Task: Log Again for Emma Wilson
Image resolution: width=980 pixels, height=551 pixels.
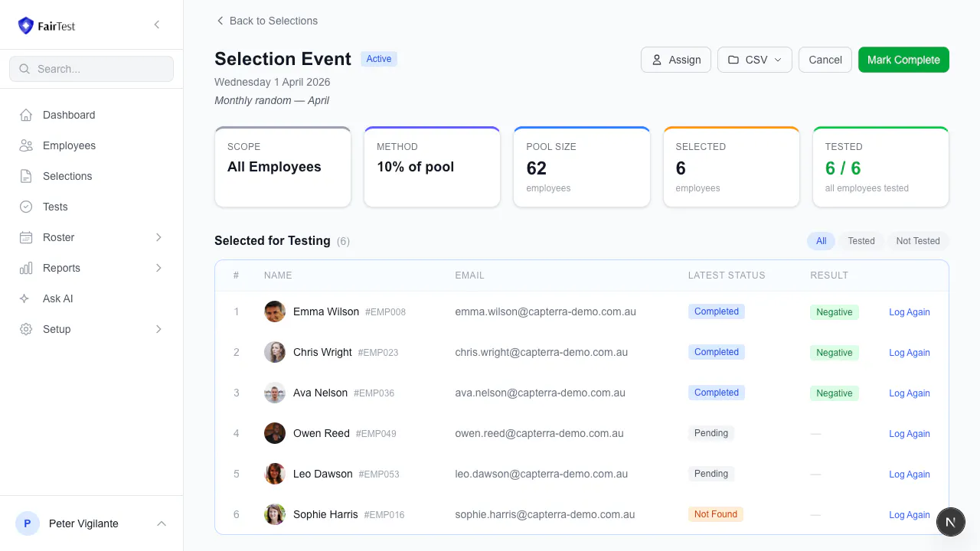Action: (x=910, y=312)
